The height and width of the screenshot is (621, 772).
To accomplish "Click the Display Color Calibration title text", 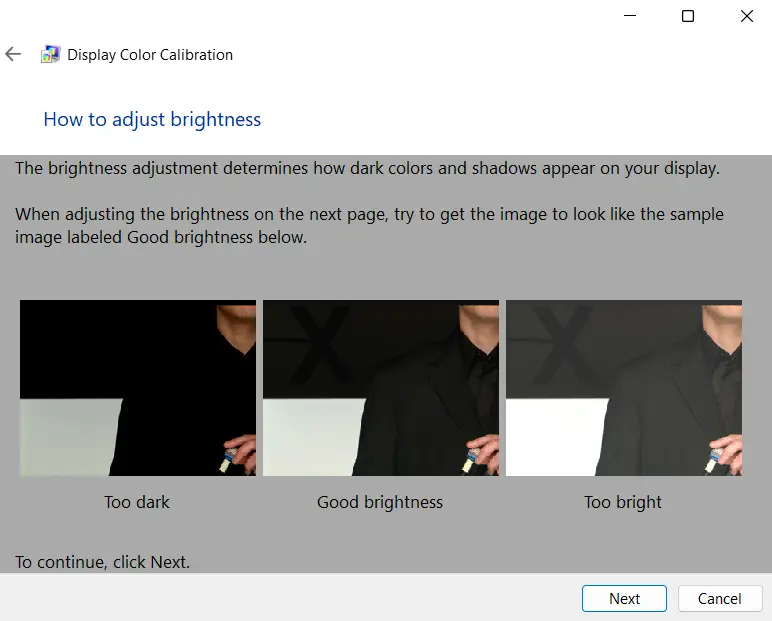I will coord(150,55).
